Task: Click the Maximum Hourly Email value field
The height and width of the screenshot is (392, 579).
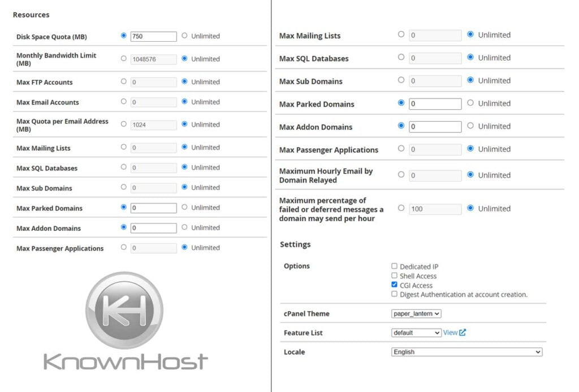Action: click(x=435, y=175)
